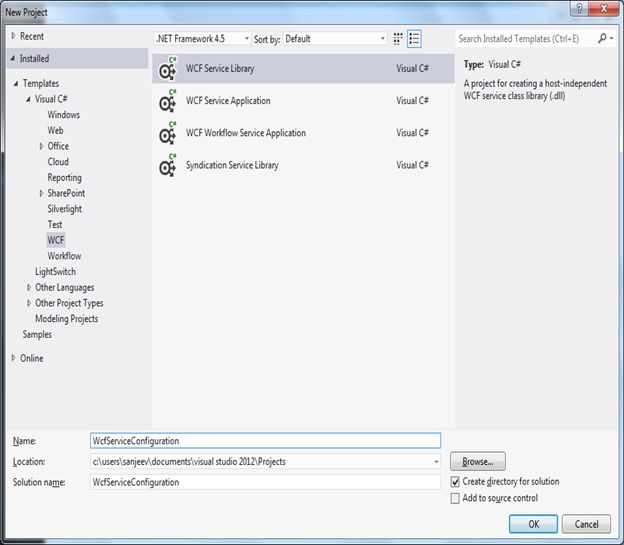
Task: Collapse the Visual C# tree node
Action: point(28,99)
